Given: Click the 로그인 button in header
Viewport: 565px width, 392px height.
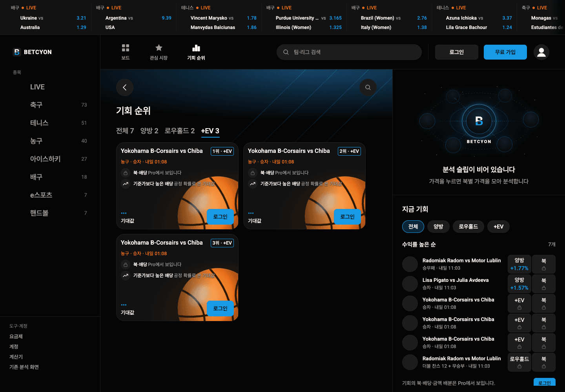Looking at the screenshot, I should point(457,52).
